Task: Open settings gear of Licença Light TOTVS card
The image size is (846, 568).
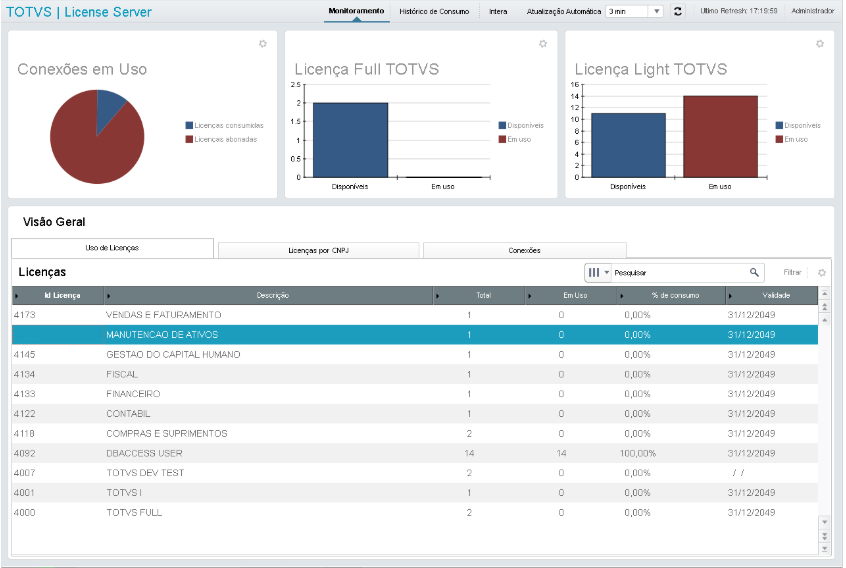Action: point(820,44)
